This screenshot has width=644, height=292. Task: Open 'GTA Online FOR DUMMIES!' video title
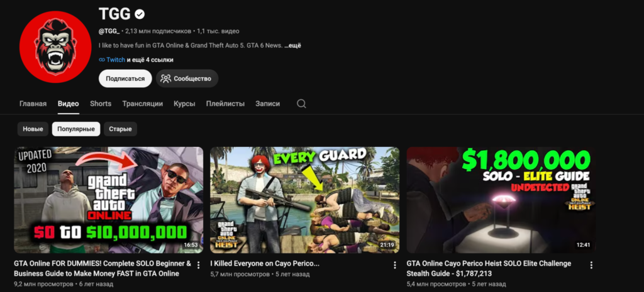point(103,268)
